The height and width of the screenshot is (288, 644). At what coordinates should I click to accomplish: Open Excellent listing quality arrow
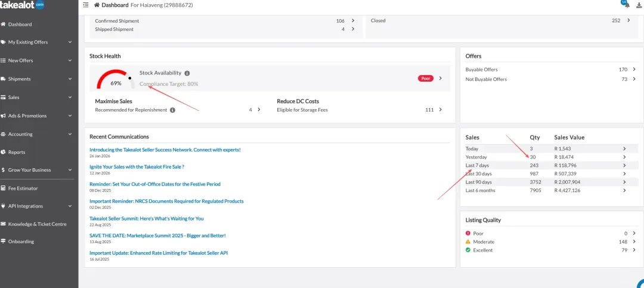(634, 250)
